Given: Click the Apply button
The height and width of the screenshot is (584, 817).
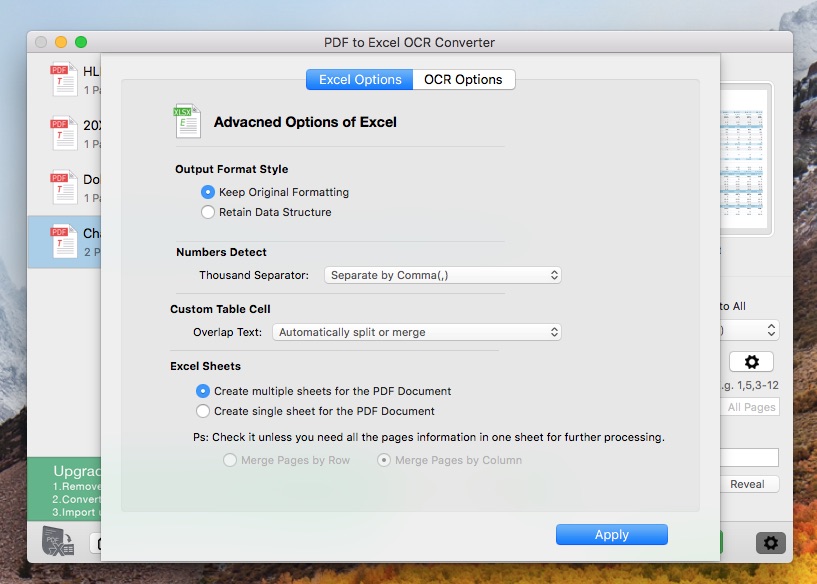Looking at the screenshot, I should tap(612, 535).
